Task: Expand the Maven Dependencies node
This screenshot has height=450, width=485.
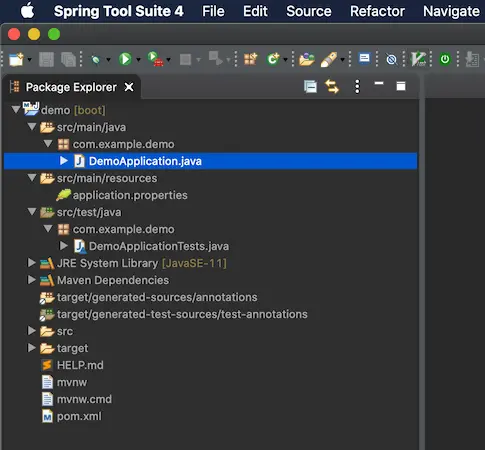Action: coord(31,280)
